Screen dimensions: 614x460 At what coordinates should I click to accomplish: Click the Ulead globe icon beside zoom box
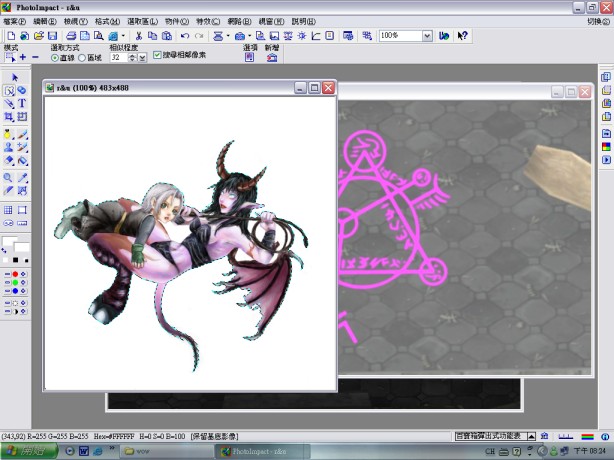click(x=444, y=36)
